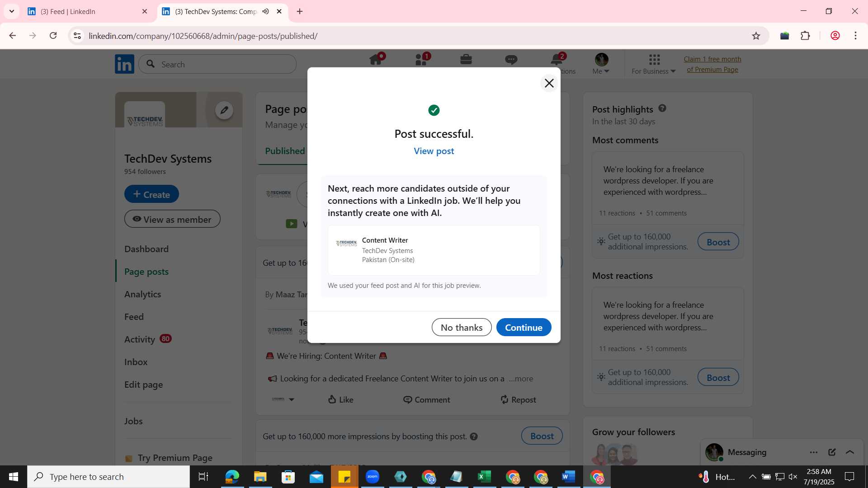Open Windows Start menu
The image size is (868, 488).
pos(14,477)
